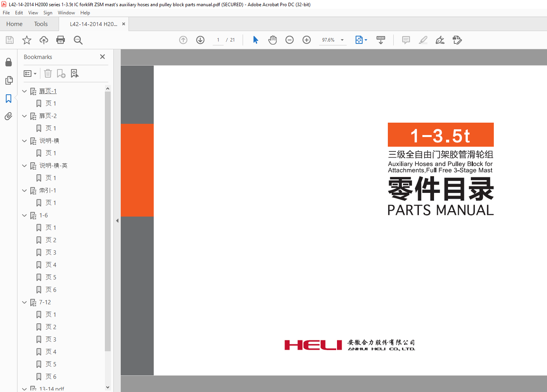Image resolution: width=547 pixels, height=392 pixels.
Task: Click the stamp/send for signature icon
Action: [457, 40]
